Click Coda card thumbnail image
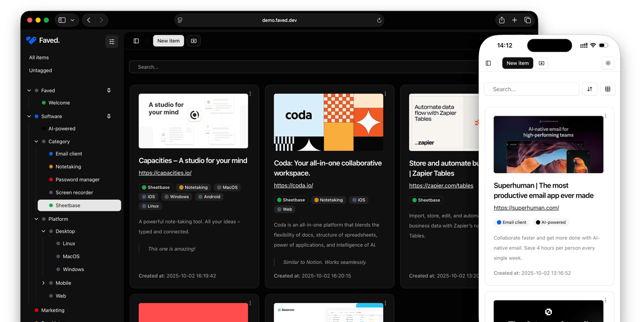Image resolution: width=644 pixels, height=322 pixels. point(329,122)
